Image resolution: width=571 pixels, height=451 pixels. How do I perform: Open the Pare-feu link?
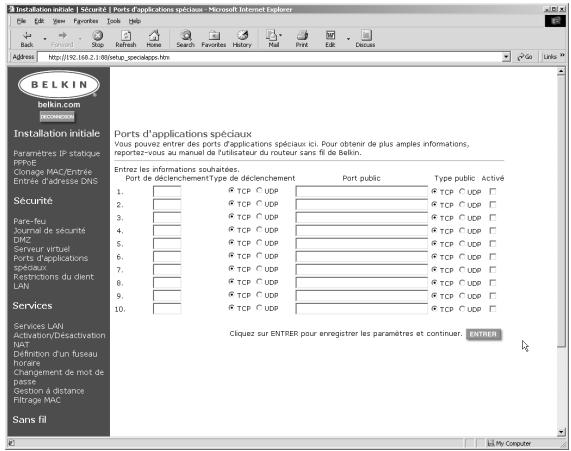point(29,221)
